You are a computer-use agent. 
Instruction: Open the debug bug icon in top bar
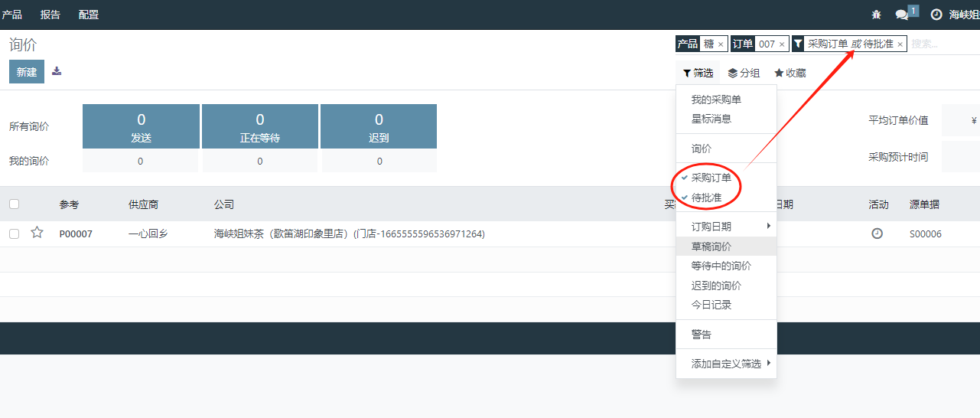(876, 15)
